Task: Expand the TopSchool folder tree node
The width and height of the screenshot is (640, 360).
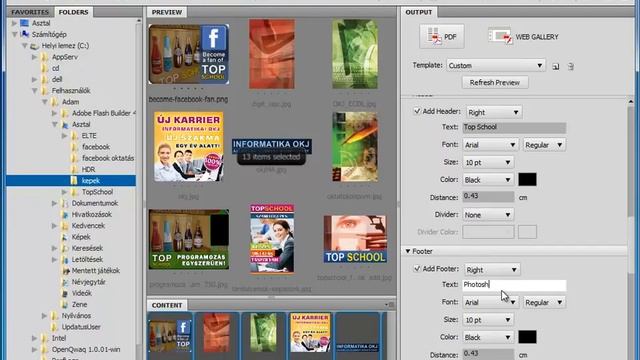Action: tap(64, 192)
